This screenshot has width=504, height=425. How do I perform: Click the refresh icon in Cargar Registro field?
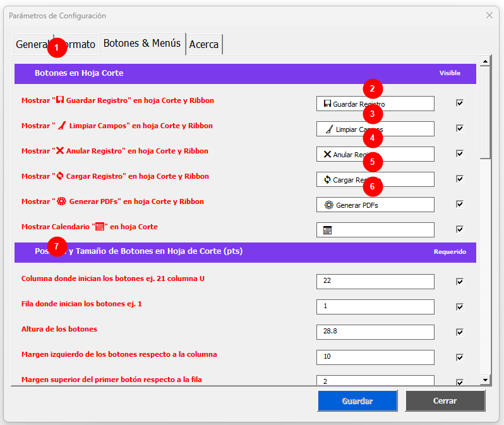point(327,180)
